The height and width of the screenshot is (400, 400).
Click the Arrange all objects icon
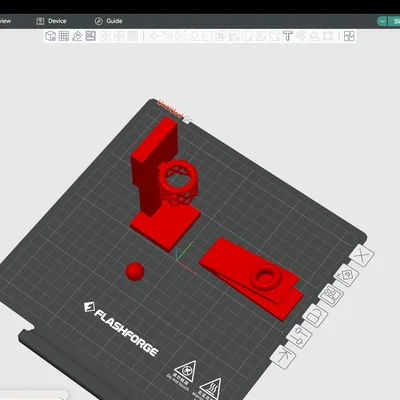[x=91, y=36]
